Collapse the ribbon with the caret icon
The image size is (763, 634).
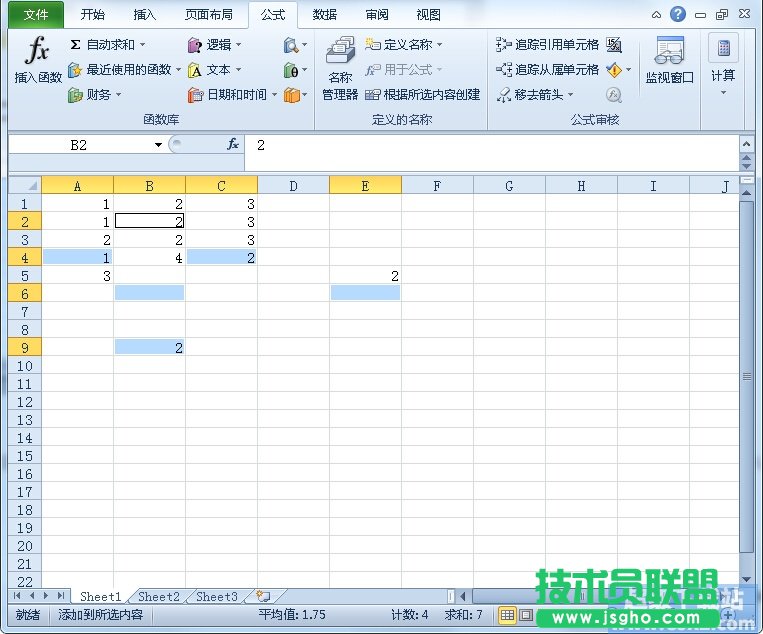657,15
